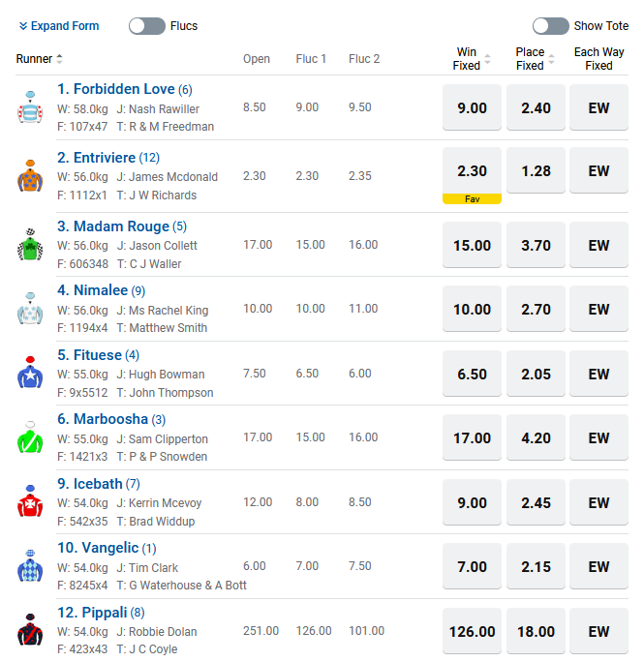Viewport: 644px width, 662px height.
Task: Click Entriviere's orange jockey silks icon
Action: click(x=31, y=177)
